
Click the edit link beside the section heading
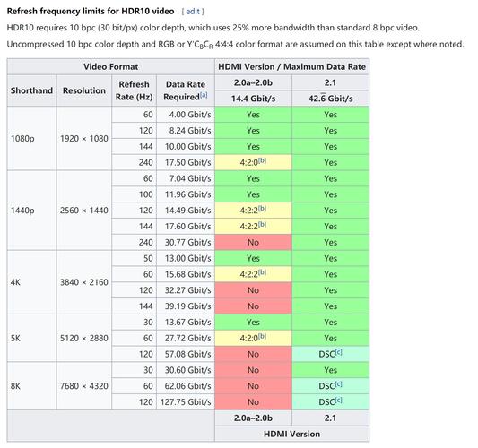click(193, 12)
